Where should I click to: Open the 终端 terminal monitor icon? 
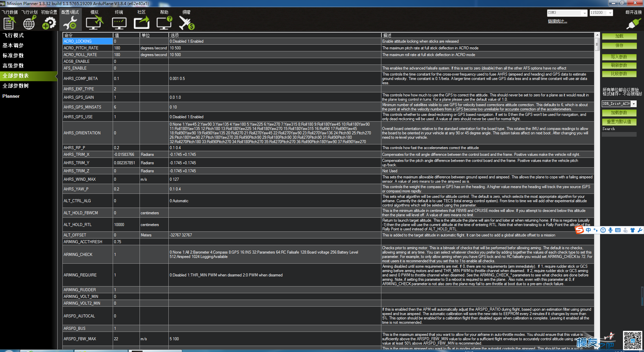pyautogui.click(x=119, y=23)
